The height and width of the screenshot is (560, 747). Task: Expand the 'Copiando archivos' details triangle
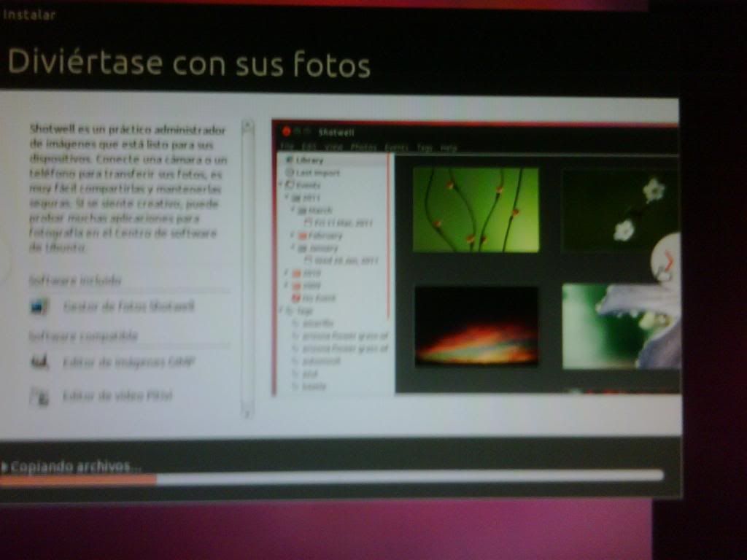(4, 467)
